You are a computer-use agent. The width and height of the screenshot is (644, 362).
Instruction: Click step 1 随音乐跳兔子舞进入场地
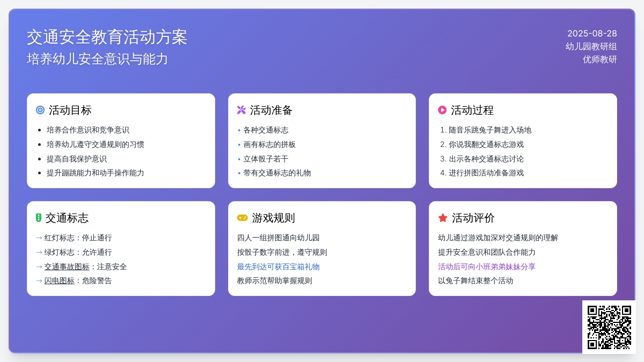[490, 130]
